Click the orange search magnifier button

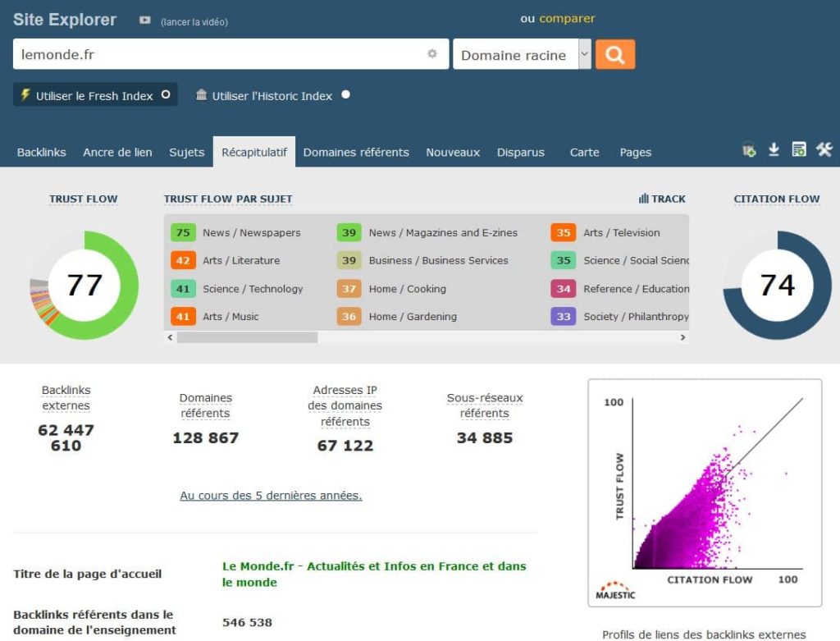(615, 55)
